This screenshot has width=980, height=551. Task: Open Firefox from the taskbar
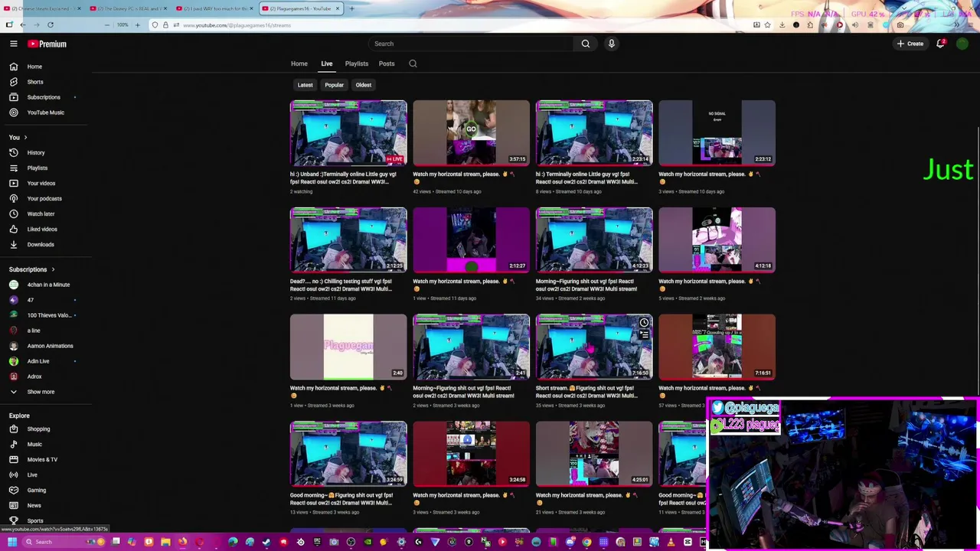182,542
